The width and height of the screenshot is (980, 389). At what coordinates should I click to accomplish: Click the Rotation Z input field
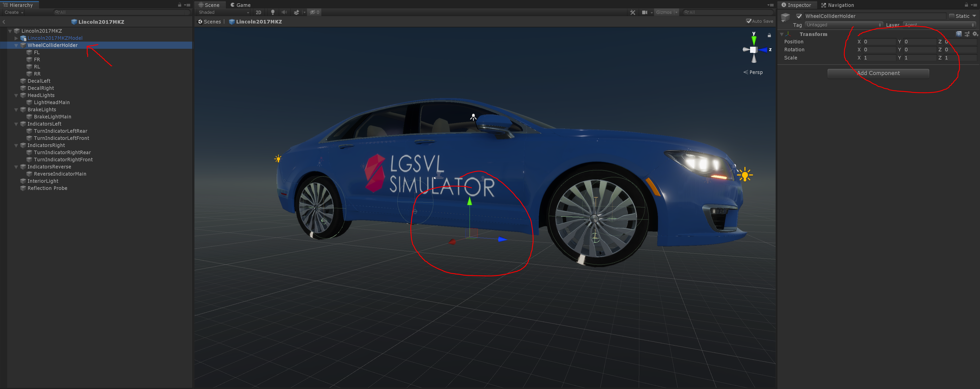pos(960,50)
